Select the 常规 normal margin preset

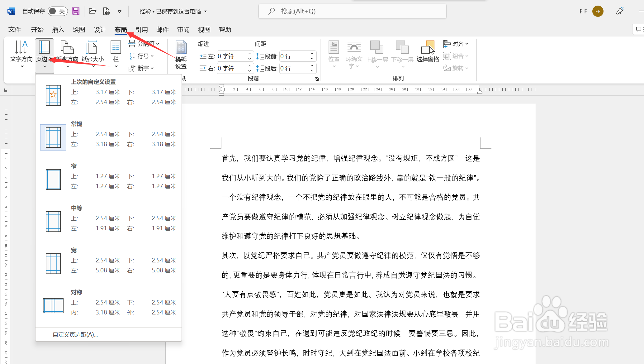(x=108, y=137)
